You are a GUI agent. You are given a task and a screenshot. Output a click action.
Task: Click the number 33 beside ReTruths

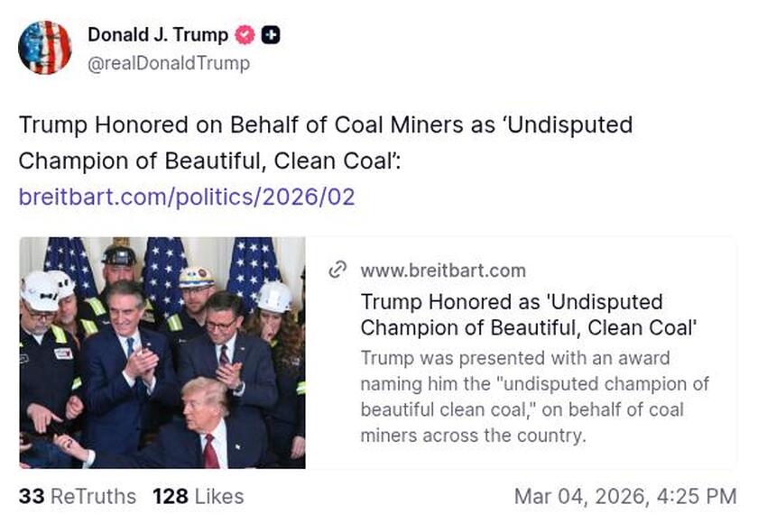32,497
